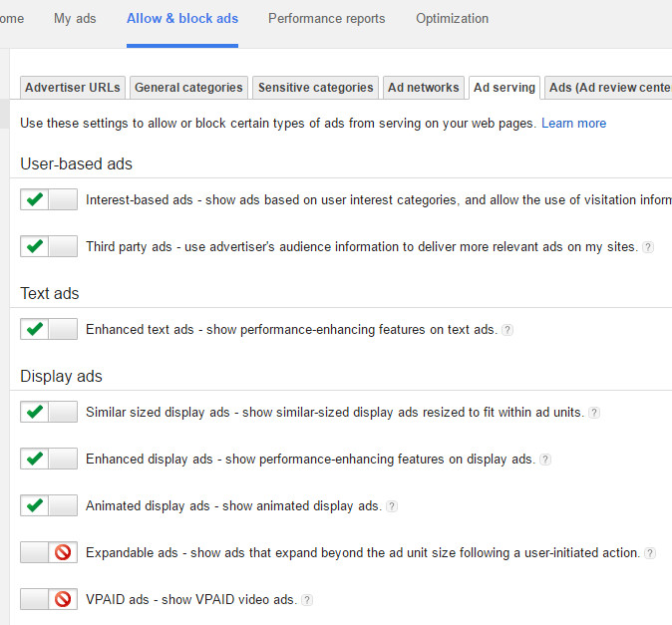Open the Advertiser URLs tab
This screenshot has height=625, width=672.
(x=73, y=88)
